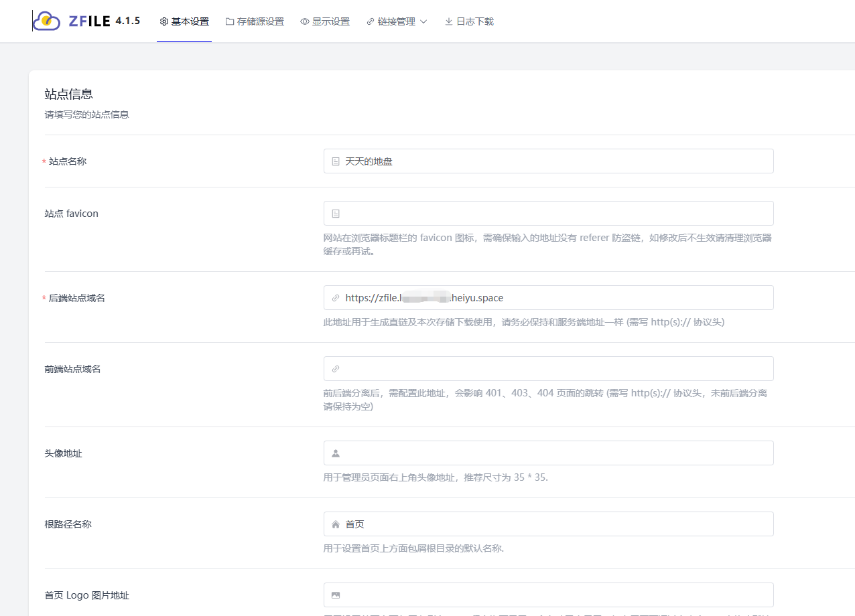The height and width of the screenshot is (616, 855).
Task: Click the ZFILE 4.1.5 title text
Action: pyautogui.click(x=105, y=21)
